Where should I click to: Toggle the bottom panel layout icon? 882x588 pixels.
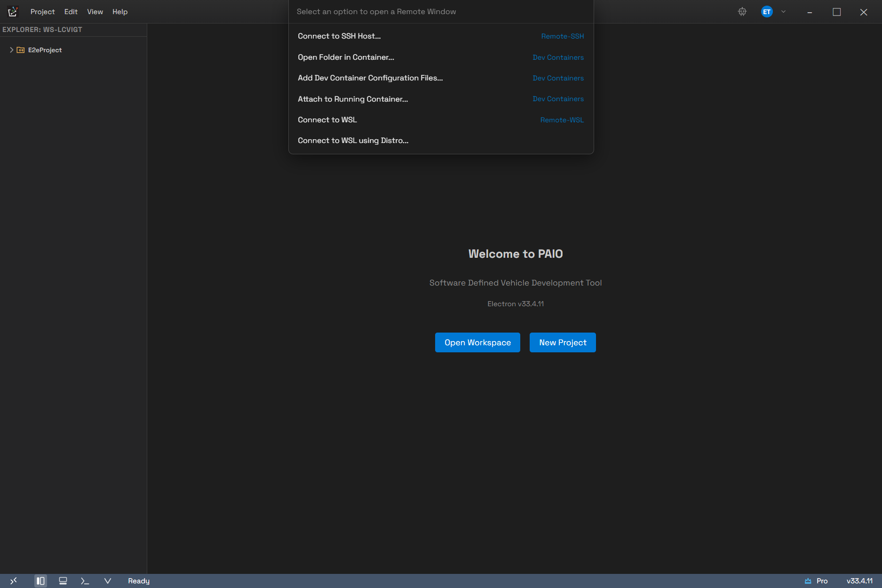[63, 581]
